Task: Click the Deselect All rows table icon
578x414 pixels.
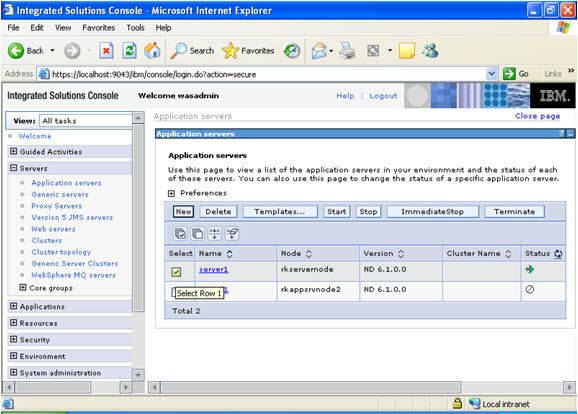Action: [x=198, y=233]
